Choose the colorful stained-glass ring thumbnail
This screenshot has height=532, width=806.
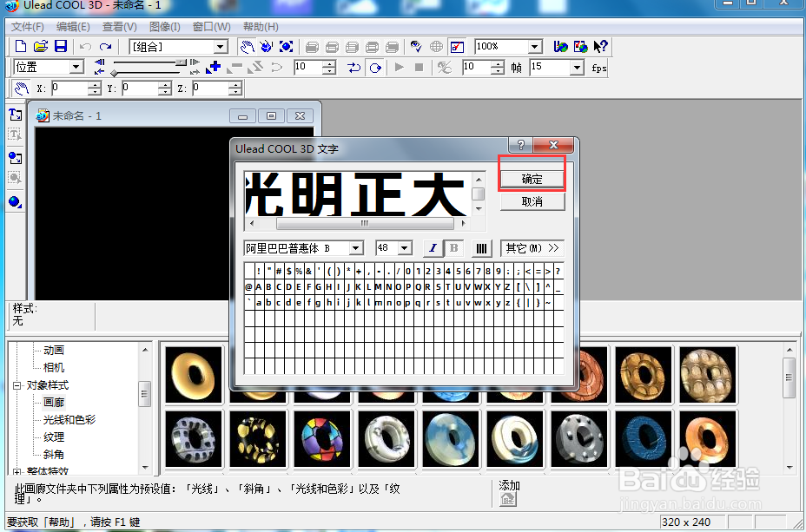[321, 439]
